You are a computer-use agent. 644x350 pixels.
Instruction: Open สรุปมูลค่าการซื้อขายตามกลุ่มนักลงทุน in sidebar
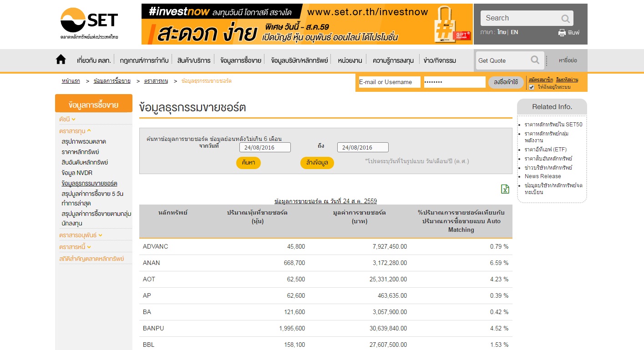pyautogui.click(x=96, y=218)
